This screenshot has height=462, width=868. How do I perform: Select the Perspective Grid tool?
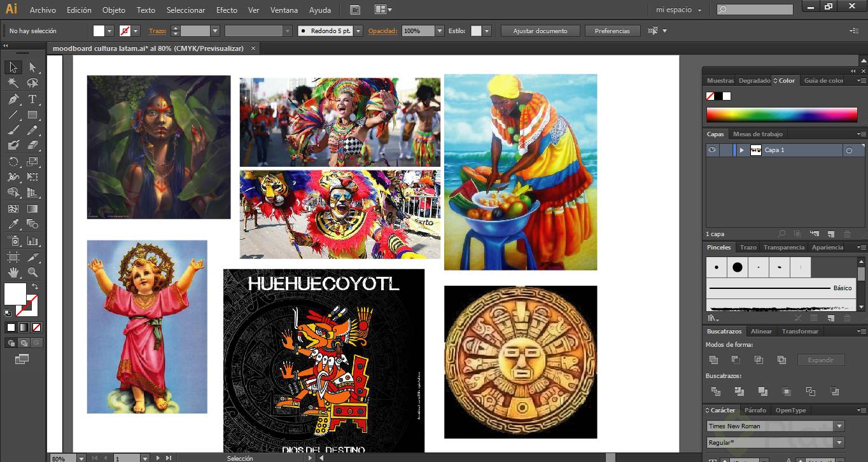[x=32, y=193]
